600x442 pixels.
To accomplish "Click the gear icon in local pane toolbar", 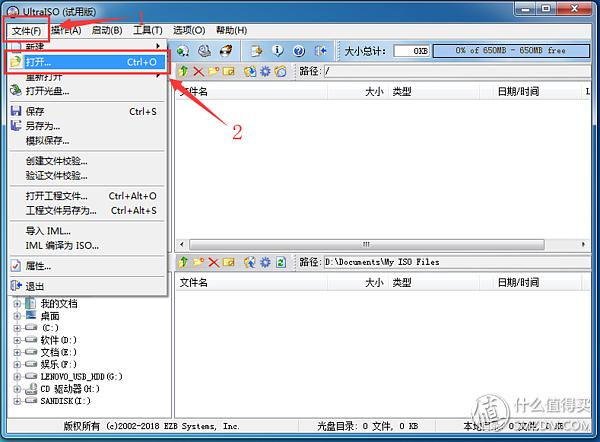I will (265, 262).
